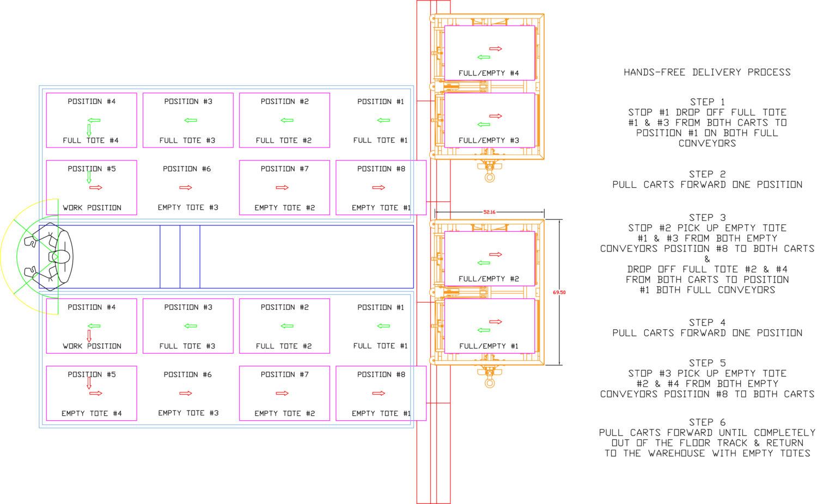The width and height of the screenshot is (817, 504).
Task: Click the left-pointing green arrow above FULL TOTE #4
Action: coord(94,120)
